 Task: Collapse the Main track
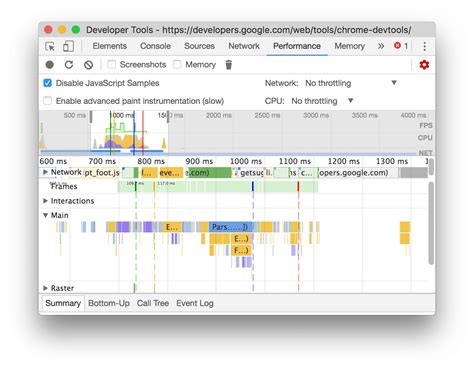45,215
